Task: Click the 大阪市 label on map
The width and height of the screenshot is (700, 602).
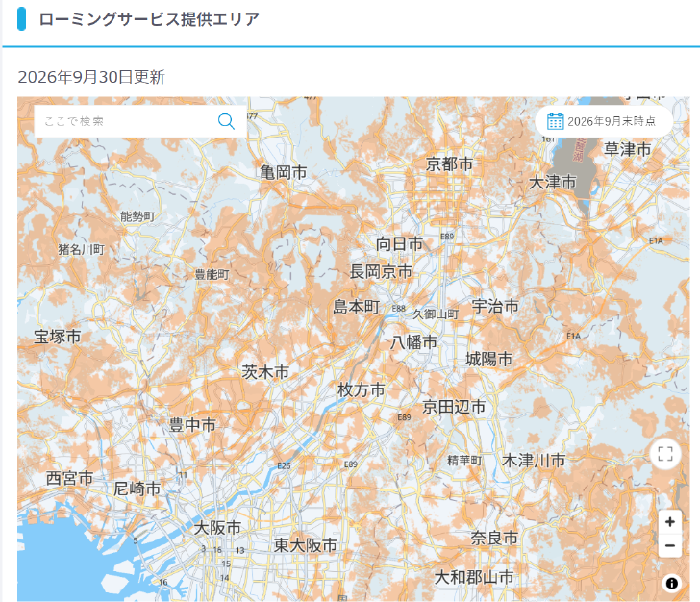Action: pos(217,528)
